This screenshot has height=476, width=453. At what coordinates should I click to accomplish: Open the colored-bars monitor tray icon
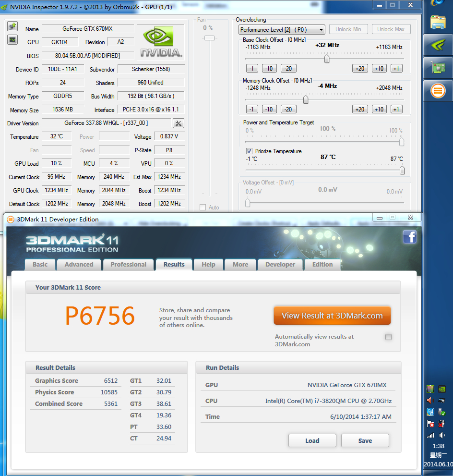pos(430,389)
